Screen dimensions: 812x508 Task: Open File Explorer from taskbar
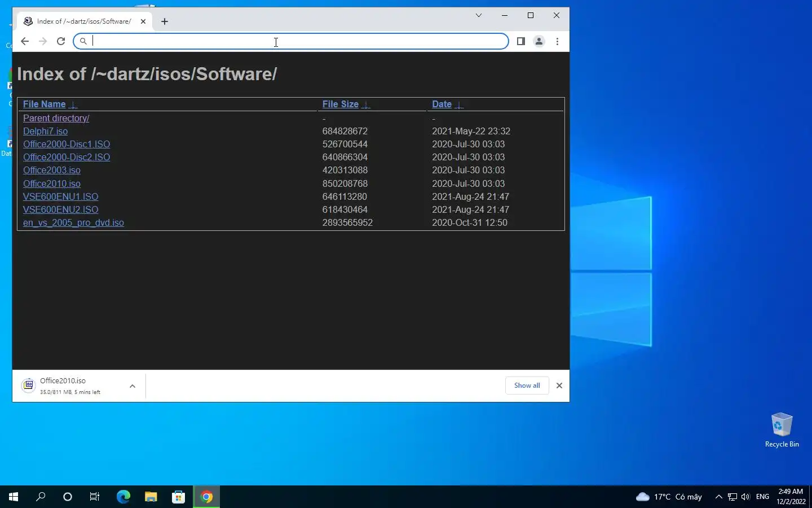151,497
